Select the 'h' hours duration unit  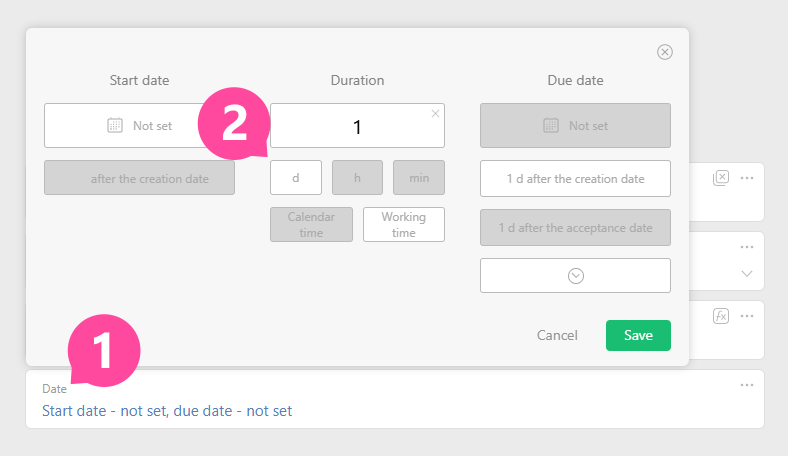[357, 178]
